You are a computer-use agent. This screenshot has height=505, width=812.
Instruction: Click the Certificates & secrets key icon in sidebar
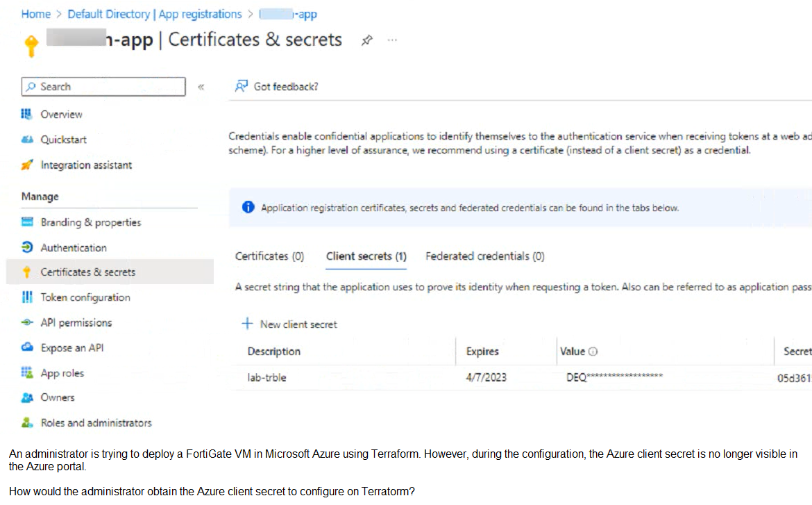pos(27,272)
